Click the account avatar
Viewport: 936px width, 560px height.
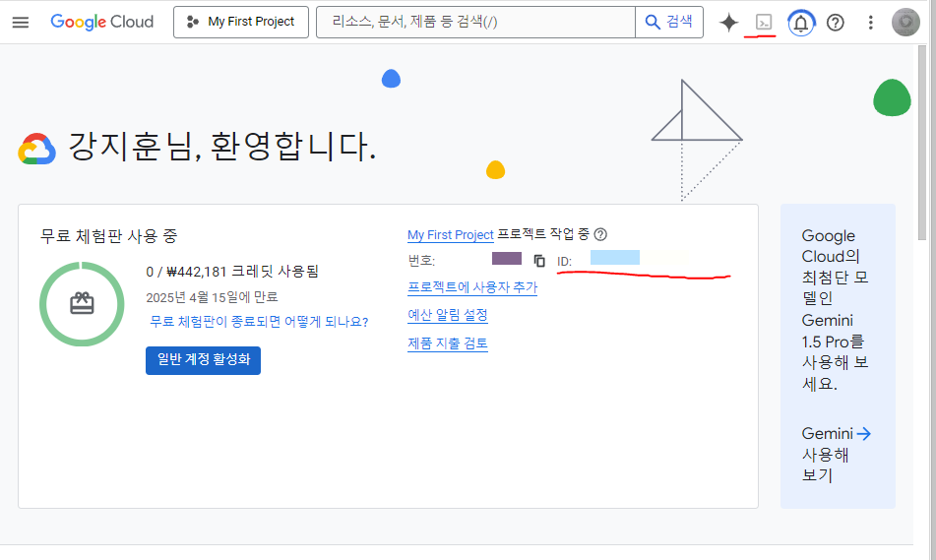[x=905, y=22]
